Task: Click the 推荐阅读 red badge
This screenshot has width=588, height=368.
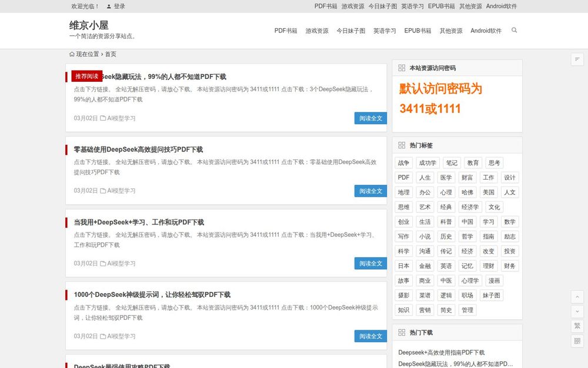Action: pos(86,76)
